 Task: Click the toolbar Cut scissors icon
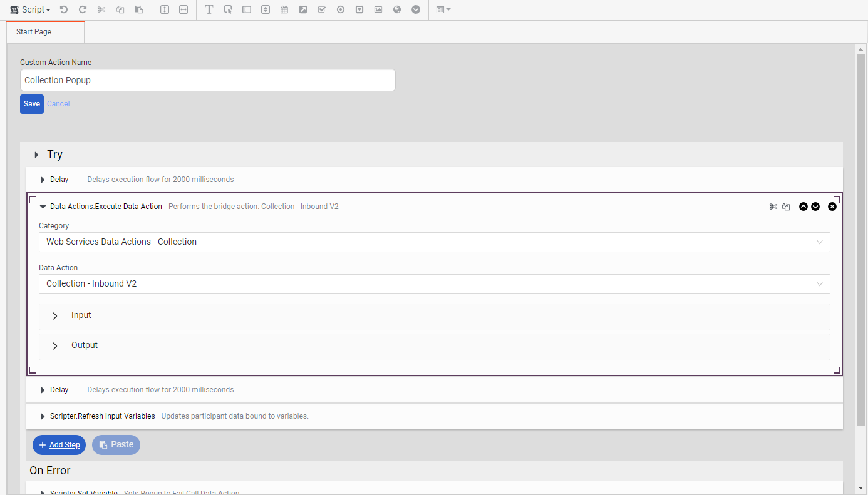tap(101, 10)
